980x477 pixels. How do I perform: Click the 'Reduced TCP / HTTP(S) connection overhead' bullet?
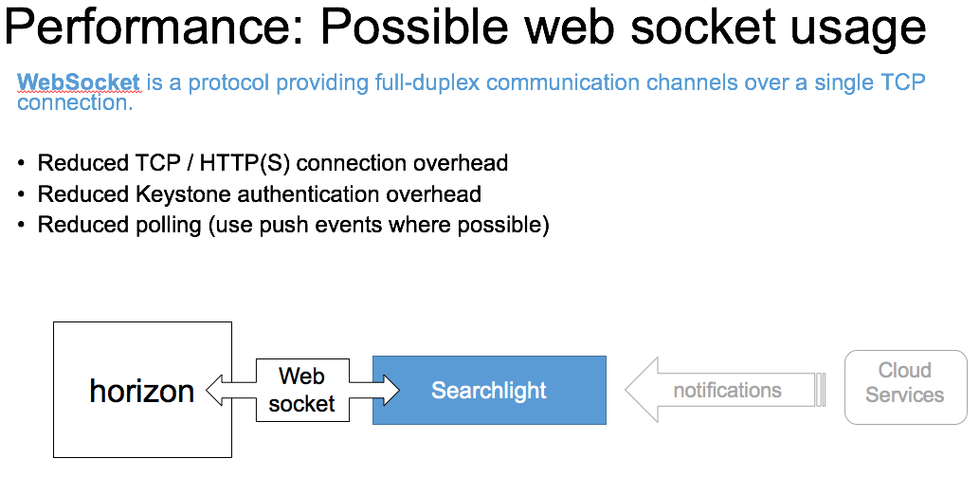pos(273,163)
